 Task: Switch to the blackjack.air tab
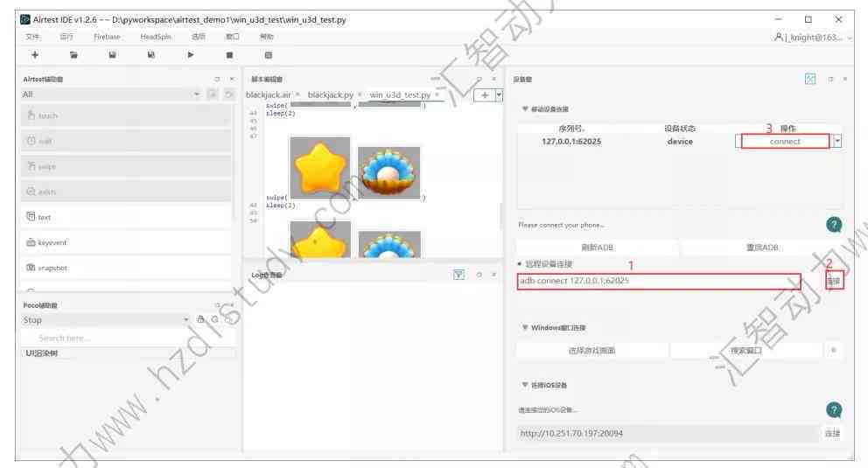pyautogui.click(x=268, y=94)
